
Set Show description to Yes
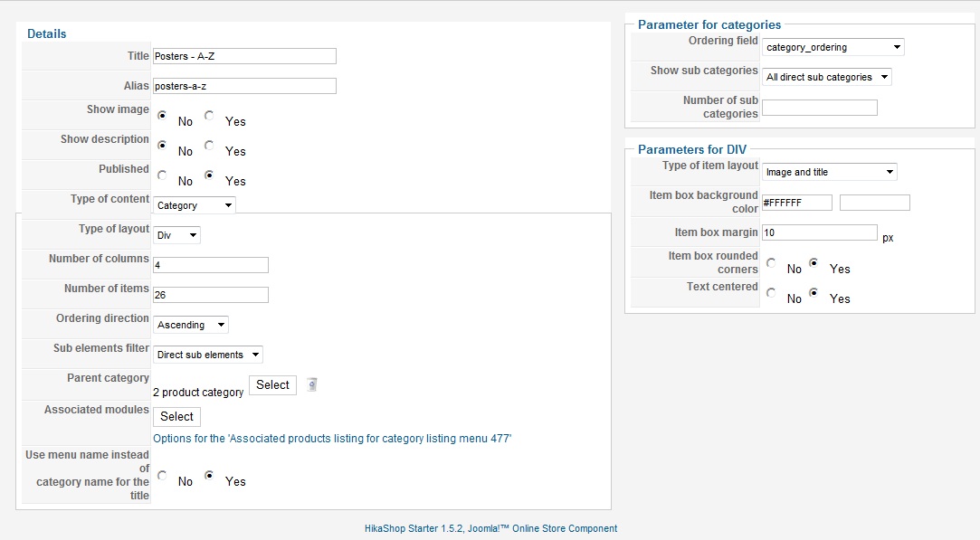click(x=209, y=145)
